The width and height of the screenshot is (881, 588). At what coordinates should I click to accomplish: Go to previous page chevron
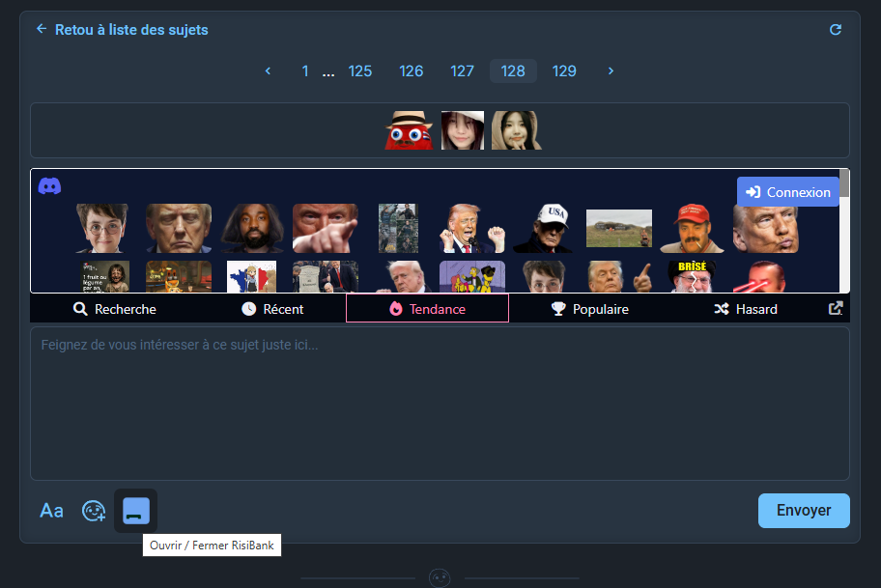coord(268,70)
